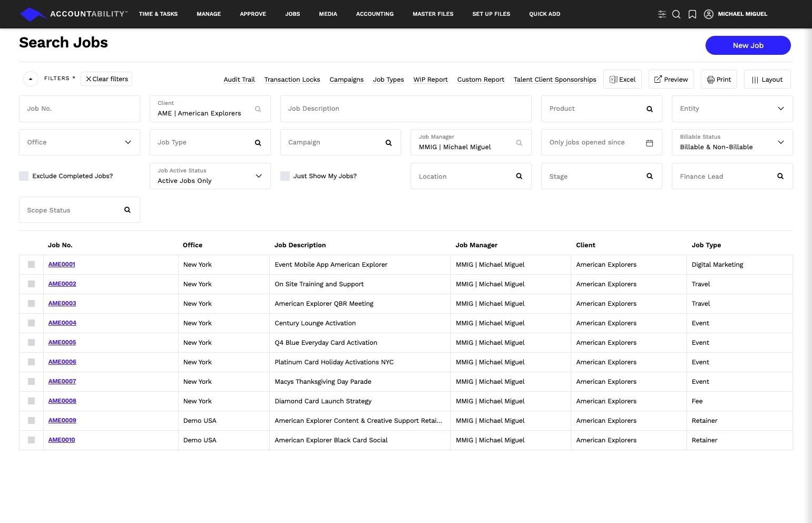
Task: Click the Product field search icon
Action: [x=649, y=109]
